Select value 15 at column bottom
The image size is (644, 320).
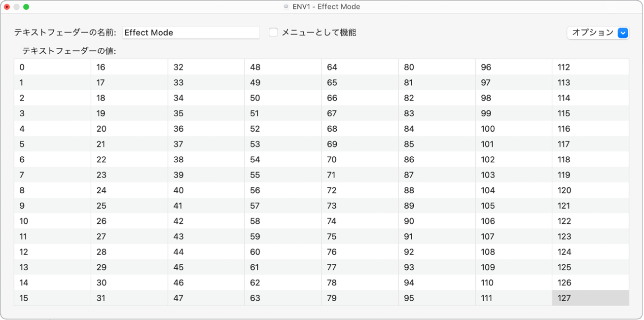coord(52,298)
